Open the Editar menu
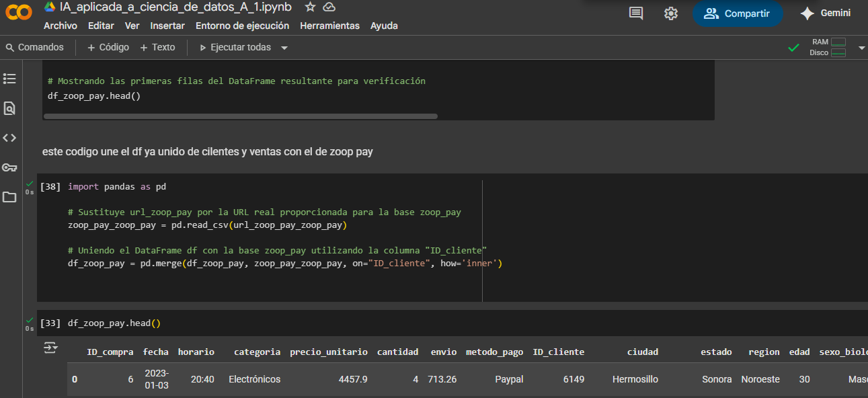868x398 pixels. pos(101,26)
